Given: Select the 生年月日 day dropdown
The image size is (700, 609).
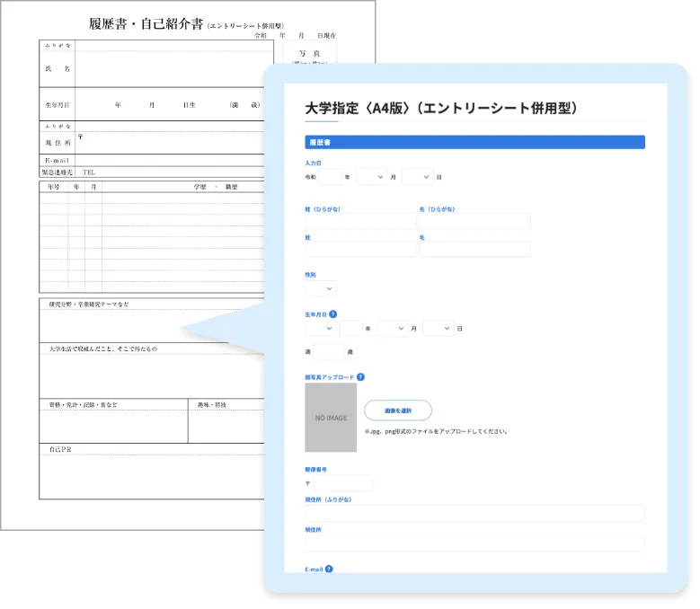Looking at the screenshot, I should (438, 329).
